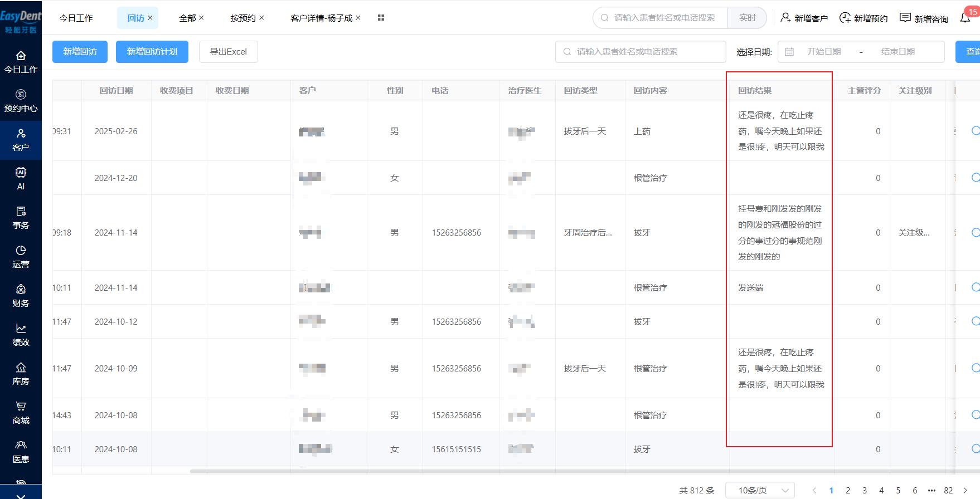The height and width of the screenshot is (499, 980).
Task: Open the tab grid menu icon
Action: pyautogui.click(x=381, y=18)
